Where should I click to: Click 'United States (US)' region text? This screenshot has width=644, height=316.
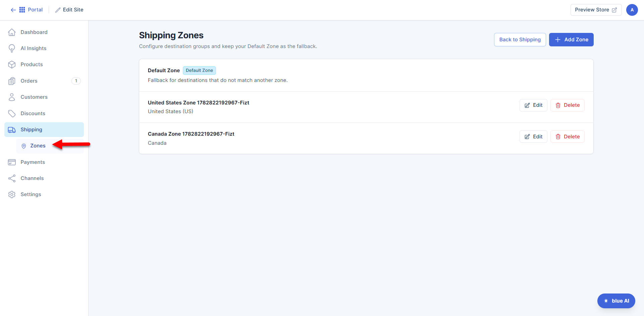tap(170, 111)
